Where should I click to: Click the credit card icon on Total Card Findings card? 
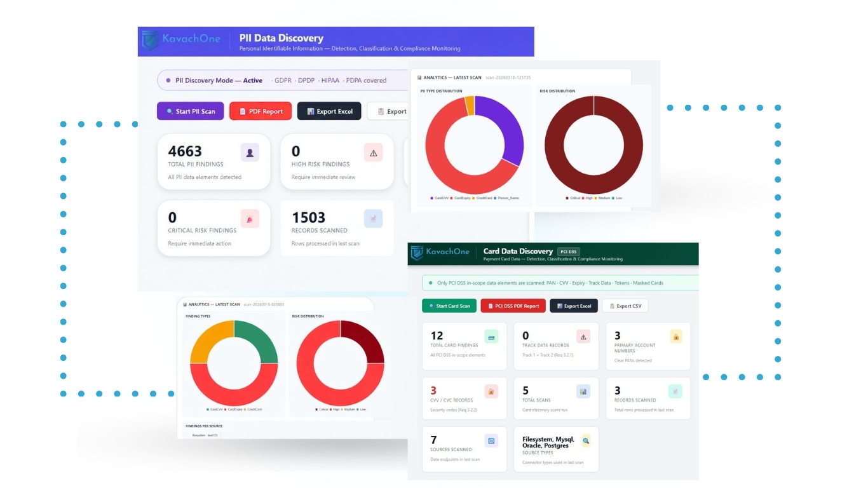(x=491, y=337)
